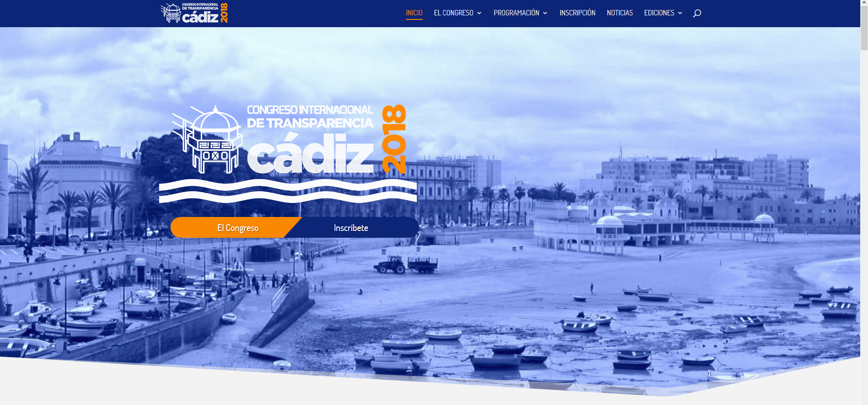This screenshot has height=405, width=868.
Task: Open the EL CONGRESO menu
Action: pyautogui.click(x=453, y=13)
